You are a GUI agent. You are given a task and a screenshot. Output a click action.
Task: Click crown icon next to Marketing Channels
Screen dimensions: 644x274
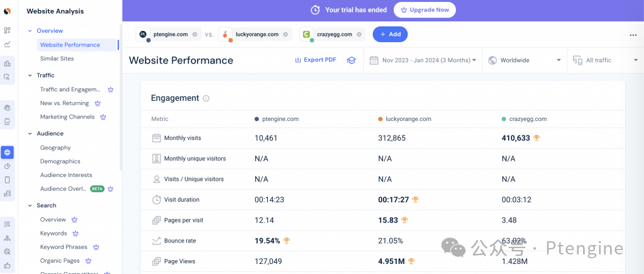pos(103,117)
